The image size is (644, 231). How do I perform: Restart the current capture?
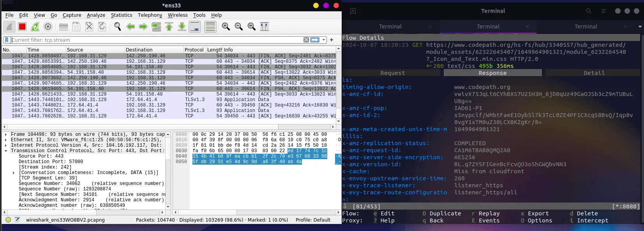pyautogui.click(x=35, y=27)
